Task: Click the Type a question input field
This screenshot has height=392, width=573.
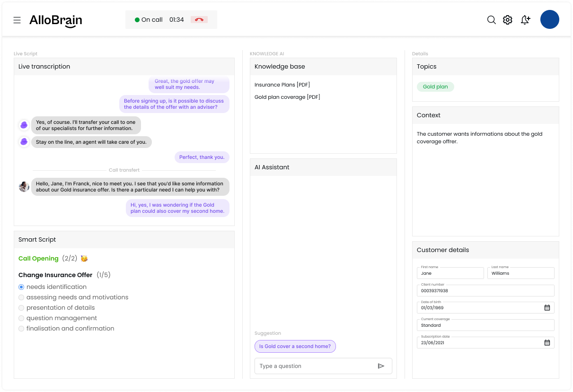Action: click(x=315, y=366)
